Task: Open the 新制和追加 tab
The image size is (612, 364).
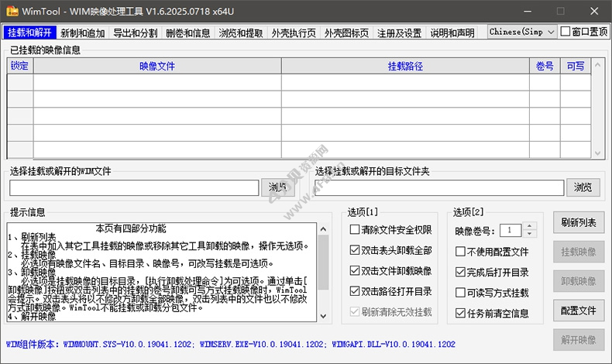Action: click(x=83, y=33)
